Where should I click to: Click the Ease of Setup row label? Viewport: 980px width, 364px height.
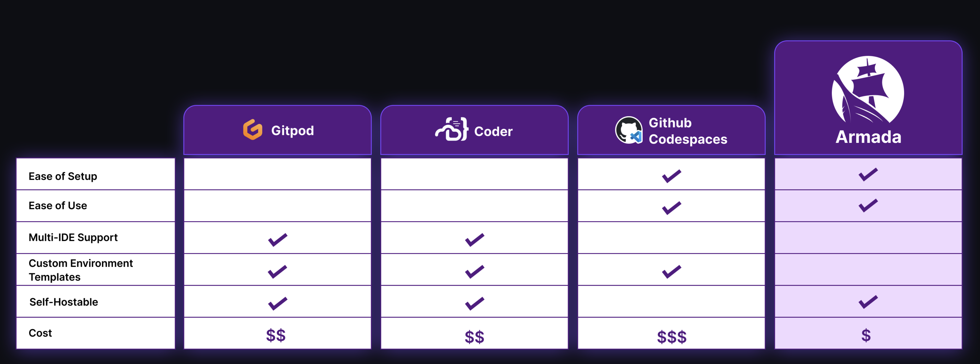[62, 173]
